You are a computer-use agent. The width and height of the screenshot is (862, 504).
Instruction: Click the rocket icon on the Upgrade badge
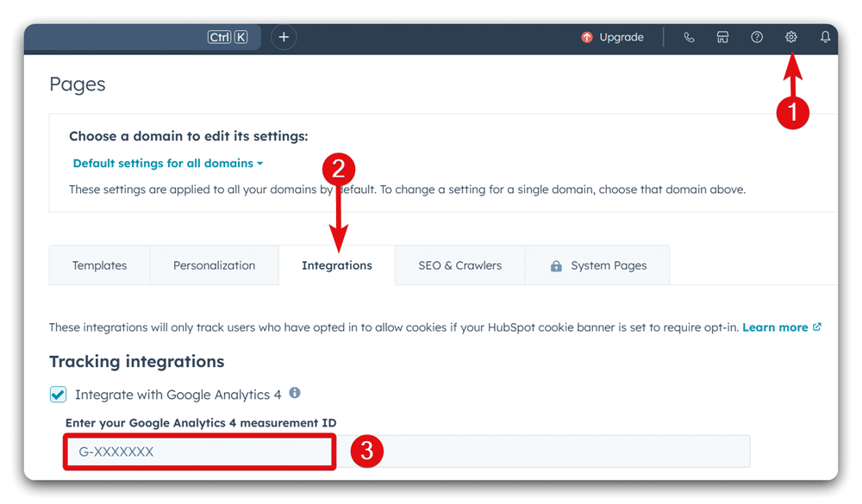(587, 37)
